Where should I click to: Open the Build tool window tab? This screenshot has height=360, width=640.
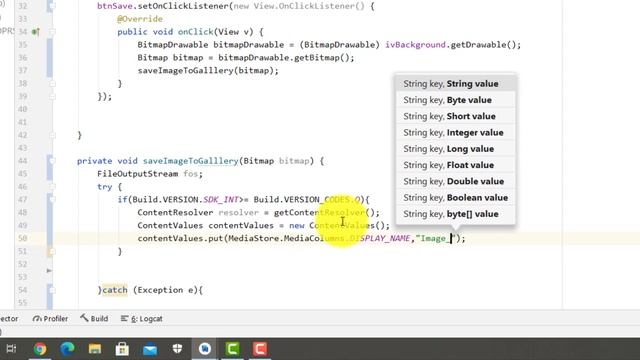click(94, 318)
